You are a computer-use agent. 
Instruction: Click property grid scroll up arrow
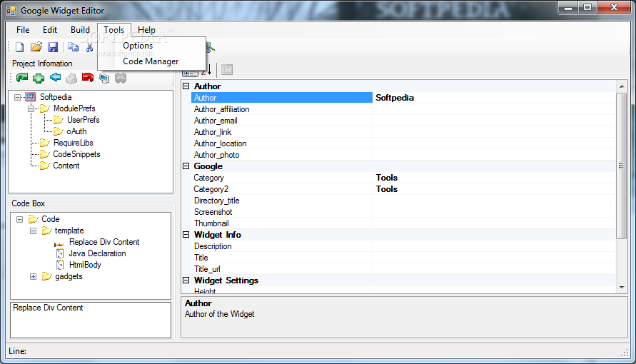click(622, 86)
